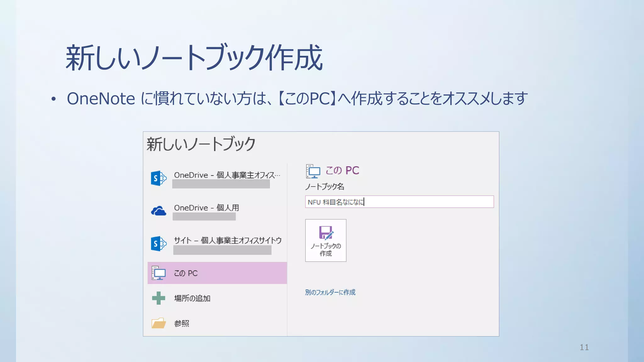Click the SharePoint icon beside サイト 個人事業主オフィスサイトウ
The height and width of the screenshot is (362, 644).
click(158, 244)
